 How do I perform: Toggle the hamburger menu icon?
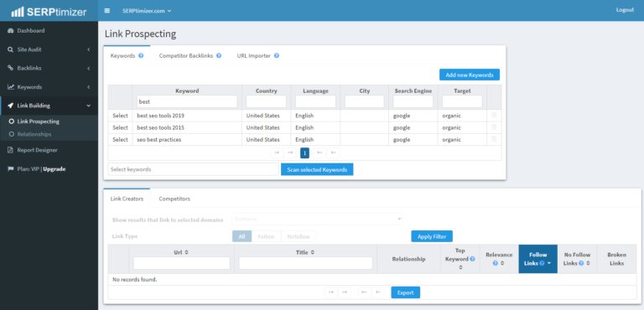(107, 11)
